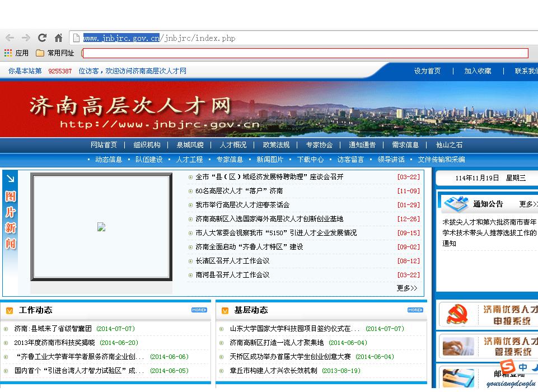This screenshot has height=392, width=538.
Task: Expand MORE next to 工作动态
Action: click(x=199, y=310)
